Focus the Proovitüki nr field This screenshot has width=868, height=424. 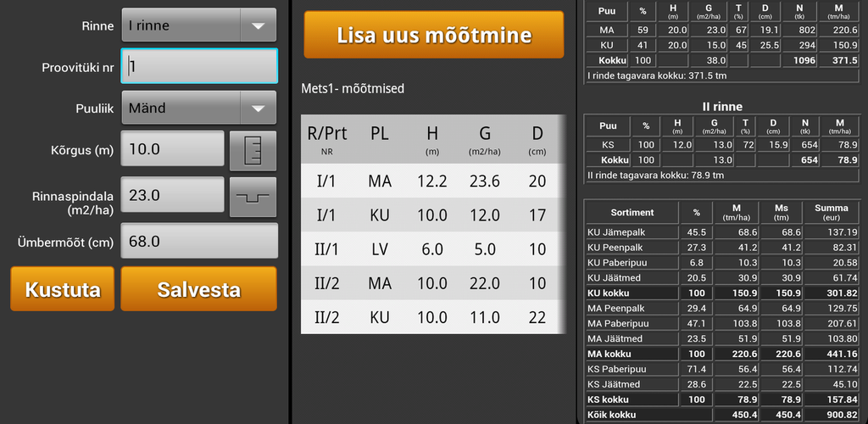pyautogui.click(x=199, y=66)
